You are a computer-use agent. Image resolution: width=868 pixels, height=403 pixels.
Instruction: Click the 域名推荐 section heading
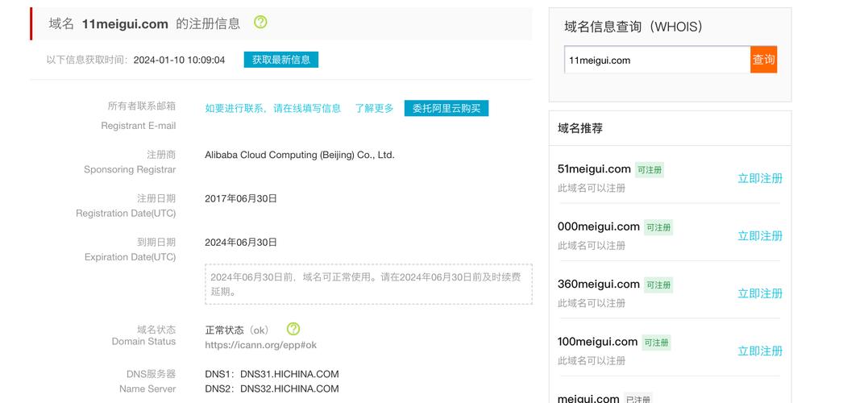pos(579,128)
